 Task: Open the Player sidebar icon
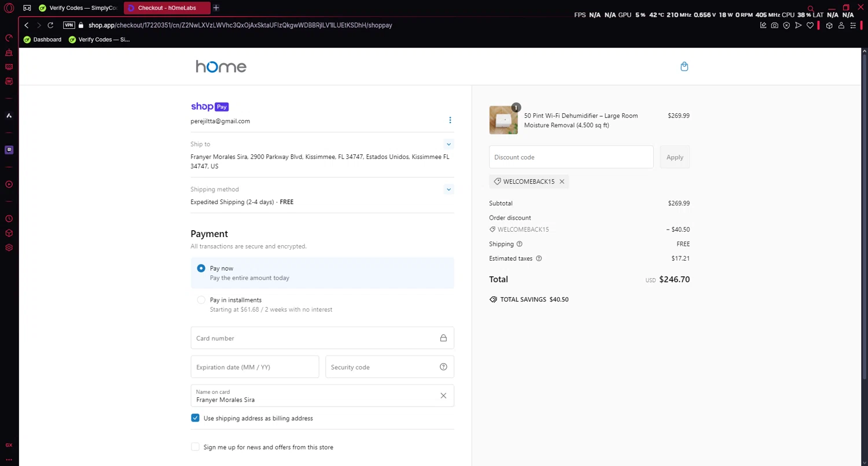coord(9,184)
